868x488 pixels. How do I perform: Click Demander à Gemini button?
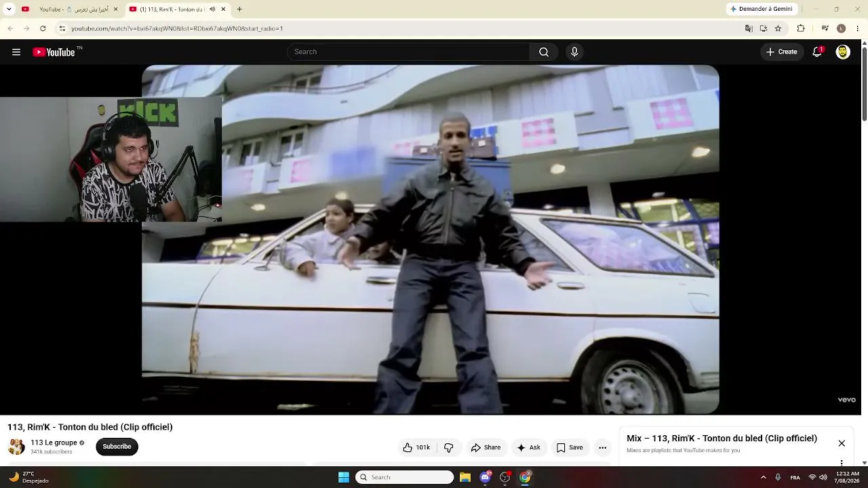click(x=761, y=9)
